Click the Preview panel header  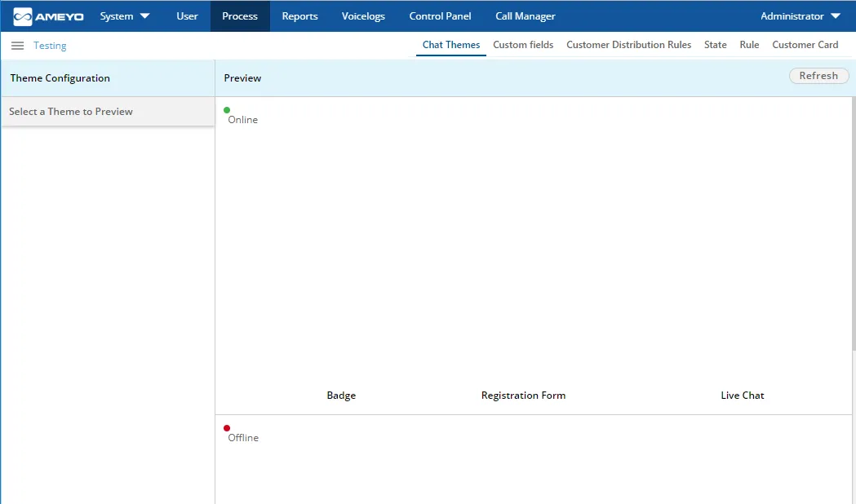(242, 78)
